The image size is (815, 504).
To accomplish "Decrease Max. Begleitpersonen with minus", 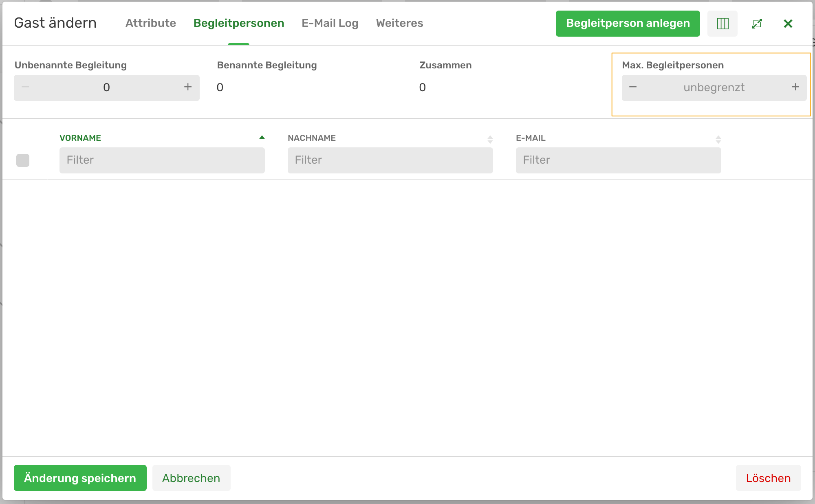I will tap(633, 87).
